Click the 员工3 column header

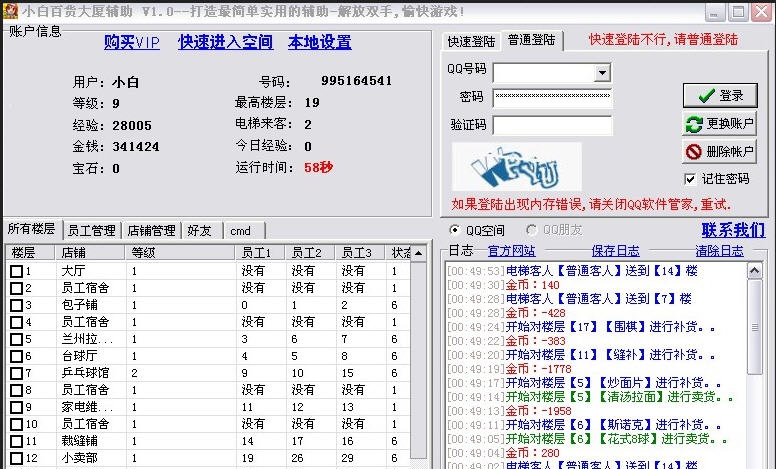pyautogui.click(x=361, y=253)
